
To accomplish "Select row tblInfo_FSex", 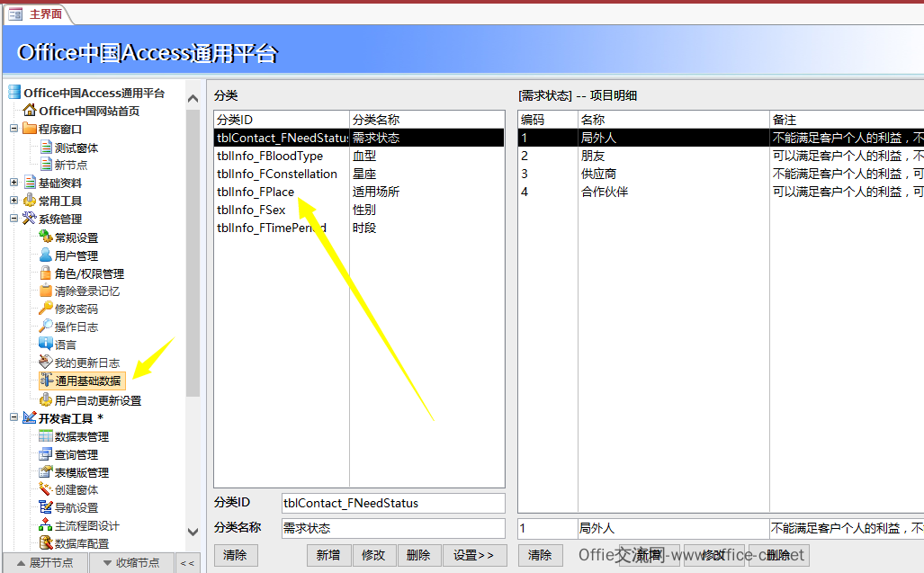I will 359,210.
